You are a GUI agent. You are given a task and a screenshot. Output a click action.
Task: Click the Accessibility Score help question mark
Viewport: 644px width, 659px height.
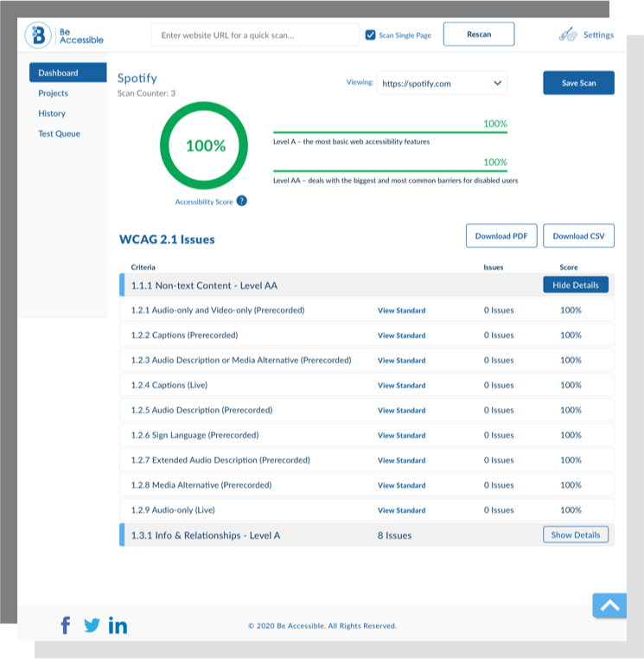point(241,201)
